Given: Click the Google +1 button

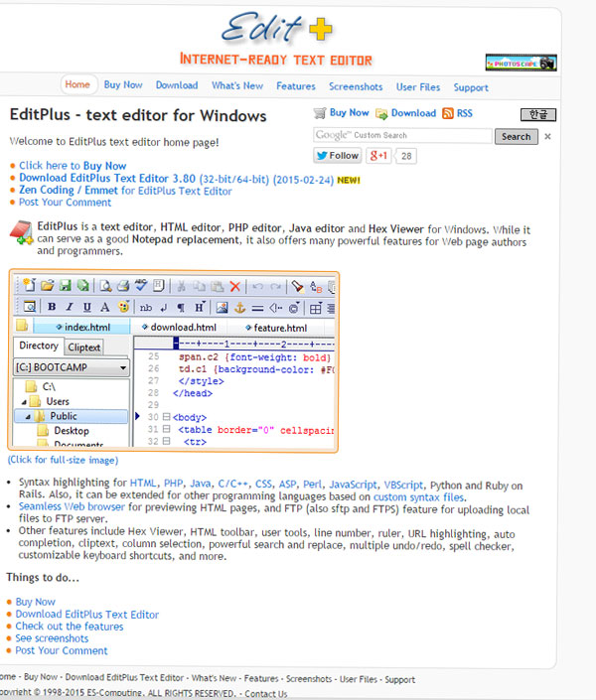Looking at the screenshot, I should [378, 155].
